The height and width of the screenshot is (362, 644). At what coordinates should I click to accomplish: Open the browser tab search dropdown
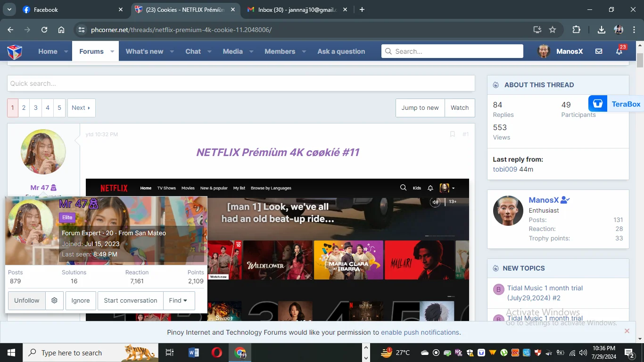pyautogui.click(x=9, y=9)
